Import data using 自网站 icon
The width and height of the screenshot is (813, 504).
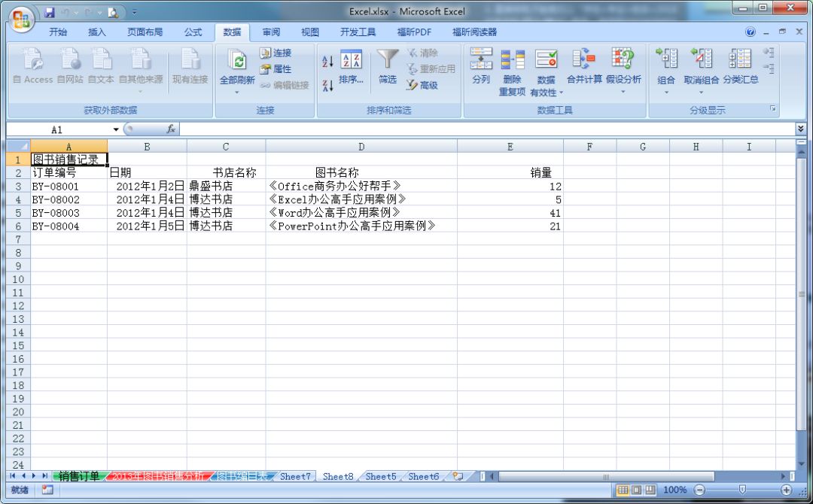coord(70,65)
